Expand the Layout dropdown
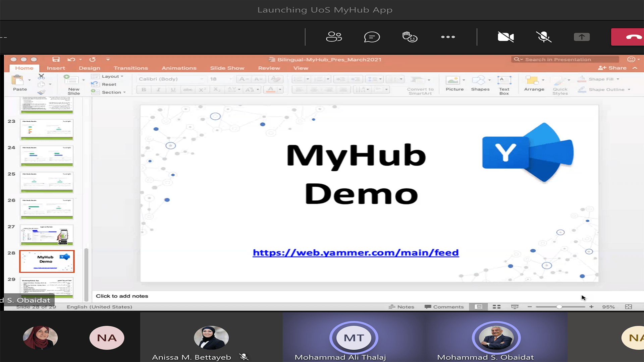The width and height of the screenshot is (644, 362). [108, 76]
